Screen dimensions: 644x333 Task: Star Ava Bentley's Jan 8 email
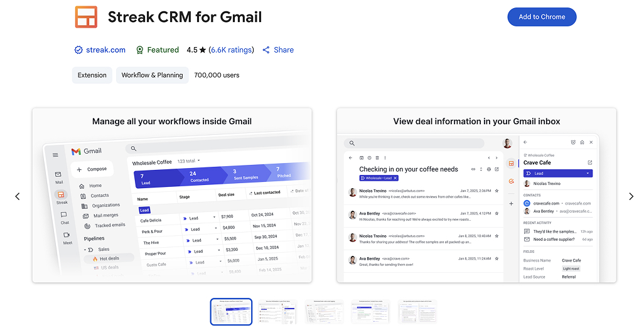coord(496,259)
